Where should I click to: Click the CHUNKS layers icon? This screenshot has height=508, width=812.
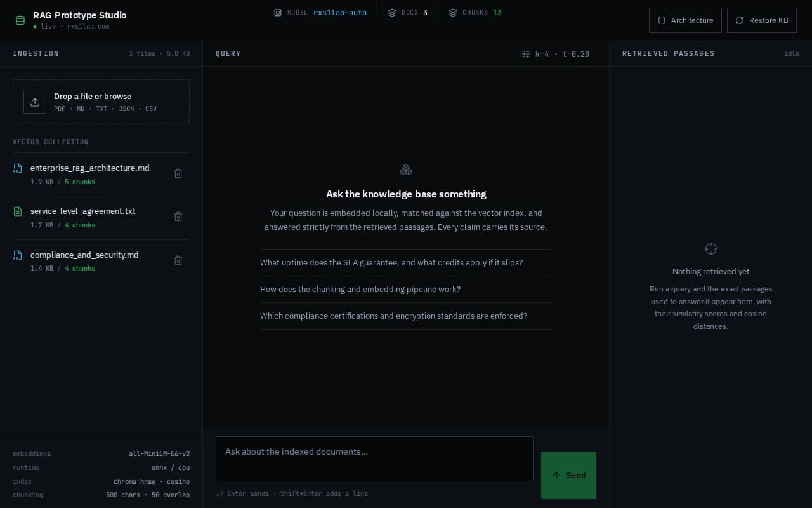coord(453,13)
